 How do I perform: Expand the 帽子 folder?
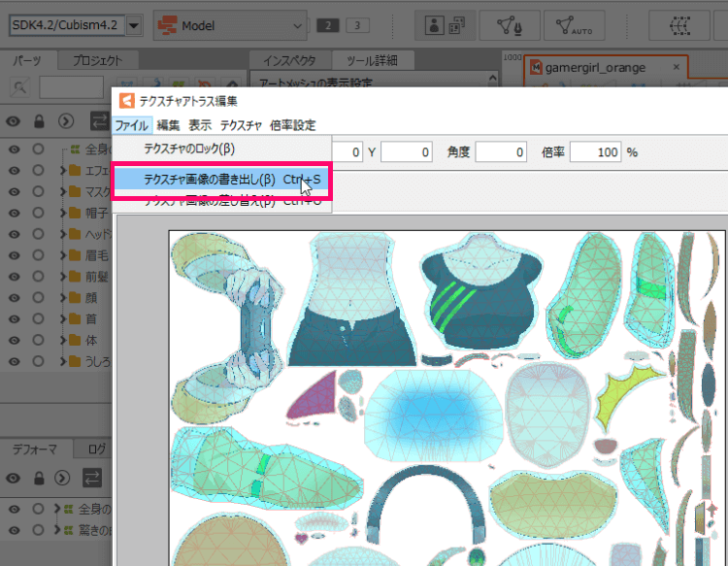click(x=63, y=213)
